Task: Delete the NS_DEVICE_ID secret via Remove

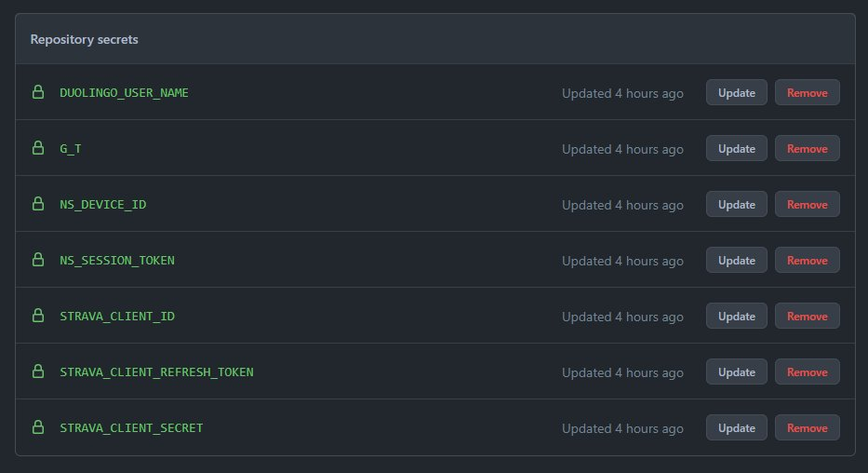Action: coord(807,204)
